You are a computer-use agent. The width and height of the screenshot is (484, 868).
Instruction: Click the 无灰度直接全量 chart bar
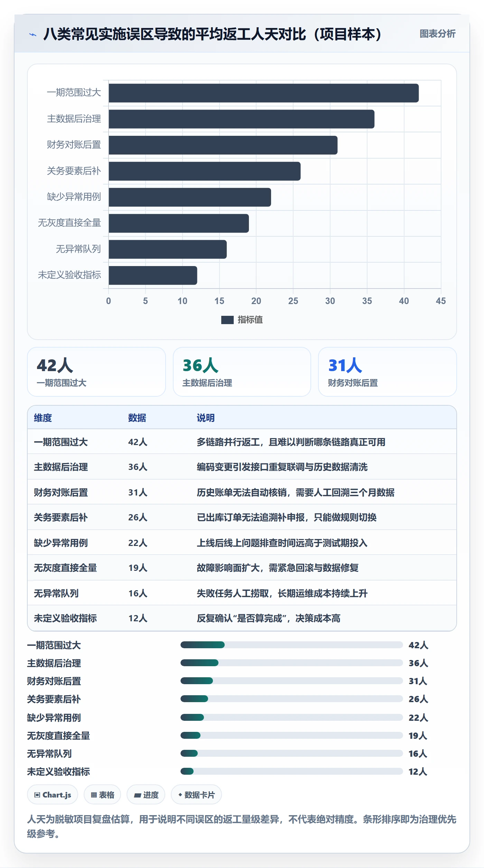click(x=179, y=223)
